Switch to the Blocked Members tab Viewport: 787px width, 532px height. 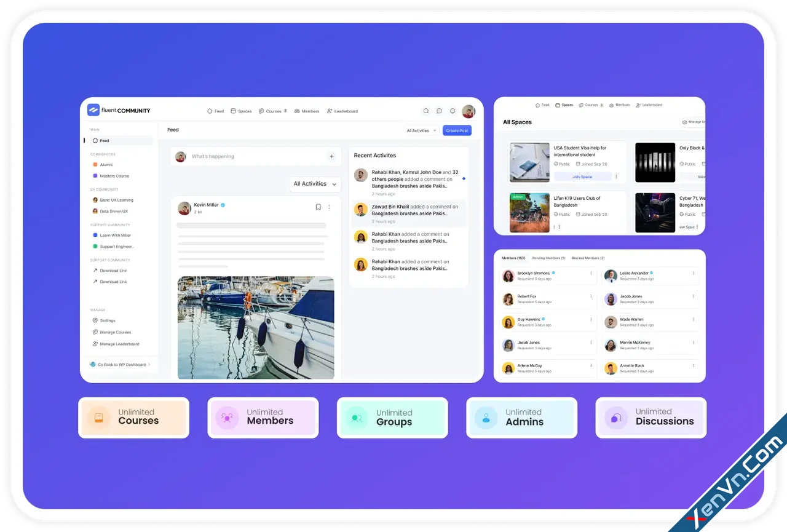[x=587, y=258]
